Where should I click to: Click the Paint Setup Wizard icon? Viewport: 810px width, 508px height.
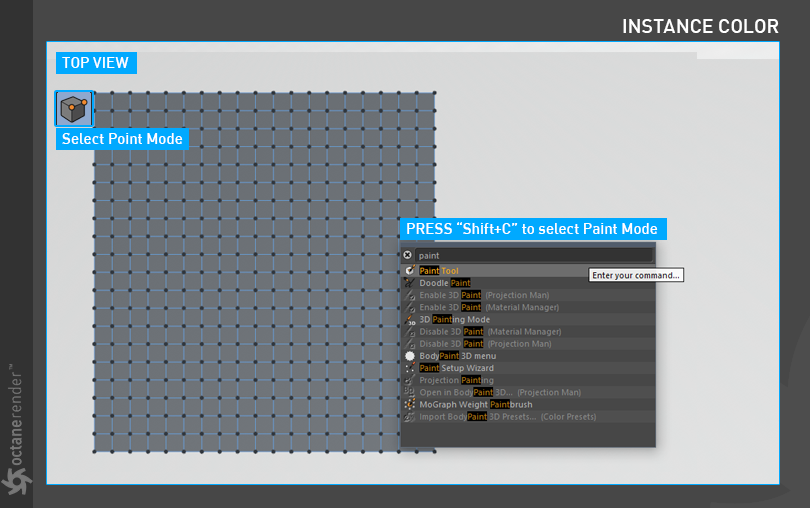pos(410,368)
